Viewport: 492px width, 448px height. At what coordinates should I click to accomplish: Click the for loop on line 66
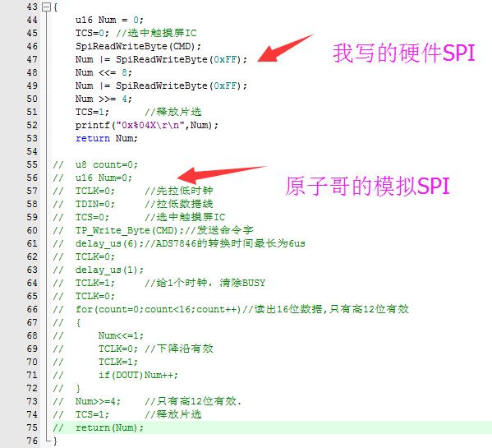(159, 310)
